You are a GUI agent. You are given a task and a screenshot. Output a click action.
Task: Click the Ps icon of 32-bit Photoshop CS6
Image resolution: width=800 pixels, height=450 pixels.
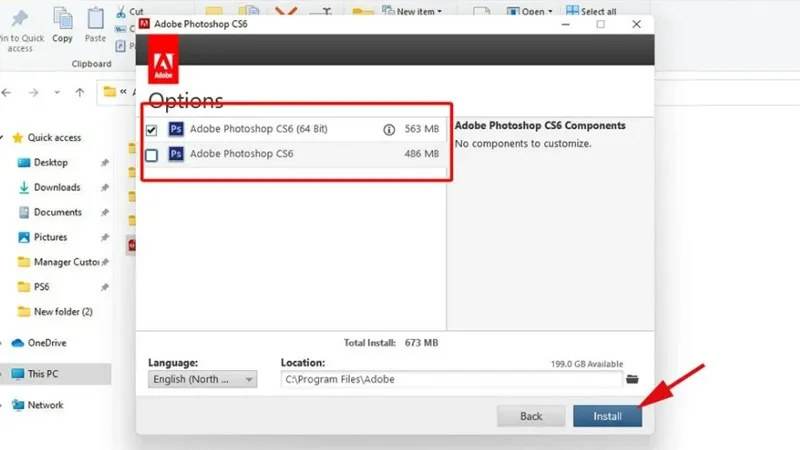click(176, 154)
